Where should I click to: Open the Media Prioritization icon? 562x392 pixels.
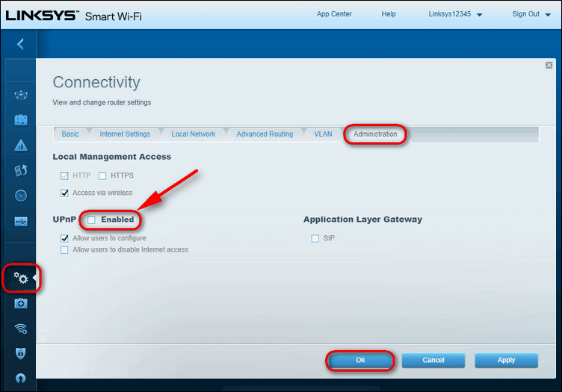coord(21,170)
